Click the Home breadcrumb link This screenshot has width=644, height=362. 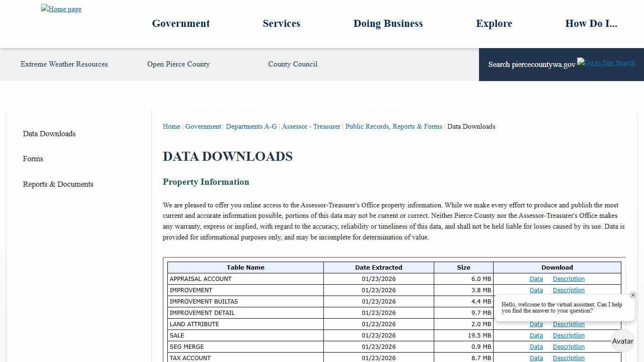click(171, 126)
